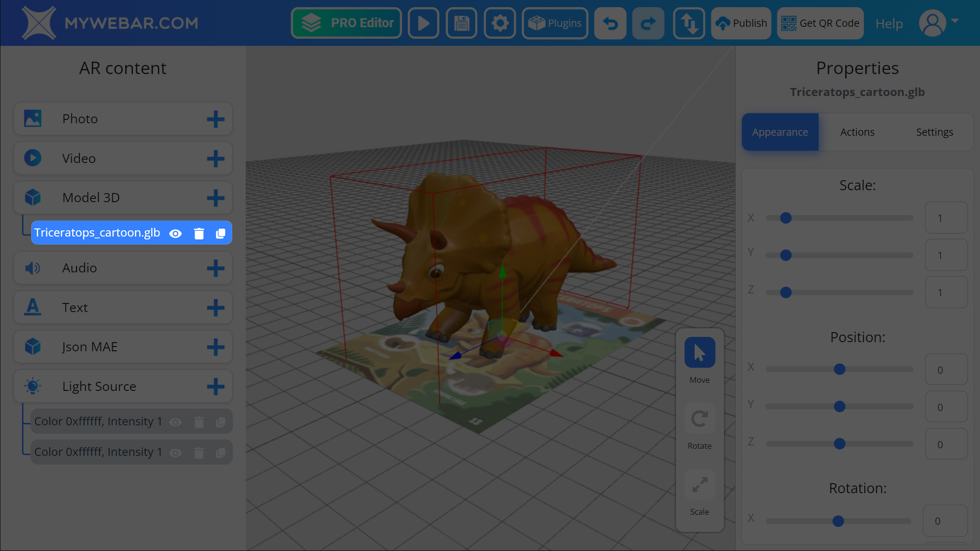Duplicate the Triceratops_cartoon.glb model
The height and width of the screenshot is (551, 980).
pyautogui.click(x=220, y=233)
